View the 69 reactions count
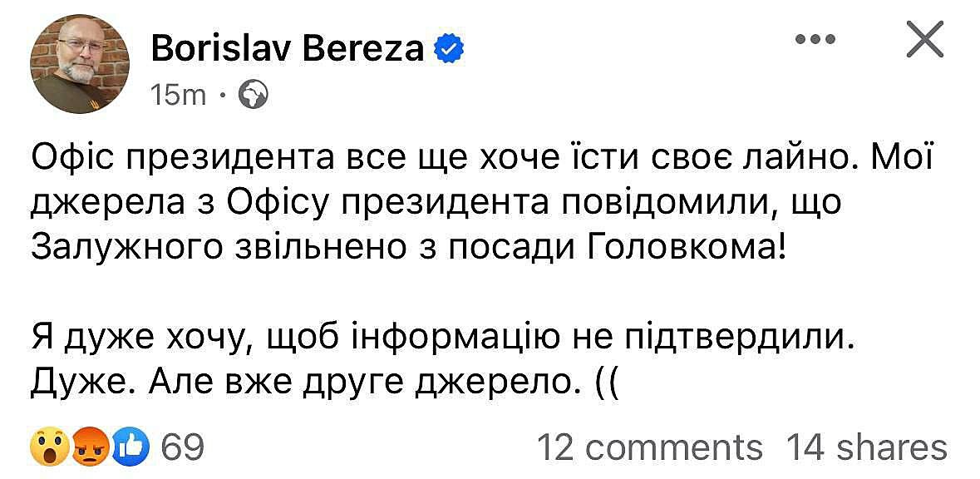The width and height of the screenshot is (980, 479). point(181,448)
